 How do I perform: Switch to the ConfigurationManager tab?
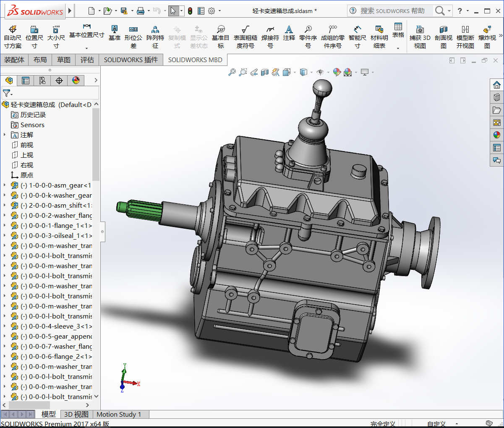click(42, 80)
